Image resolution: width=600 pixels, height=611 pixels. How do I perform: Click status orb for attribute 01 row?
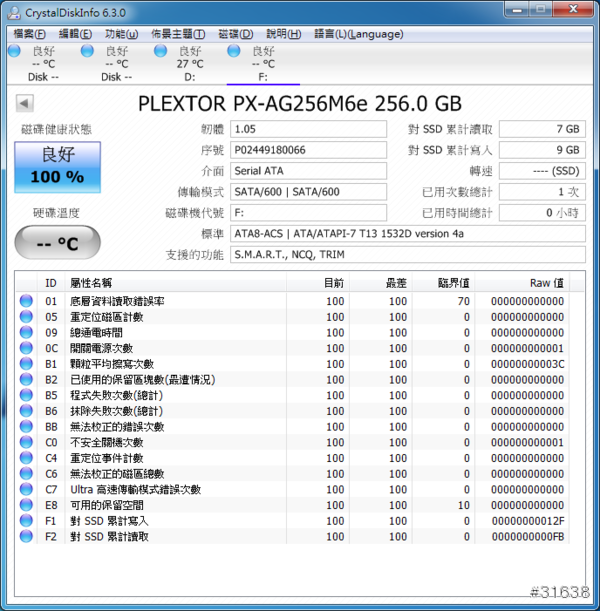pos(26,301)
